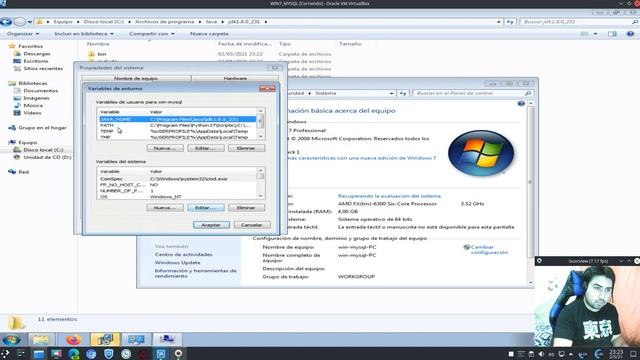
Task: Expand the host system tray arrow
Action: pyautogui.click(x=571, y=354)
